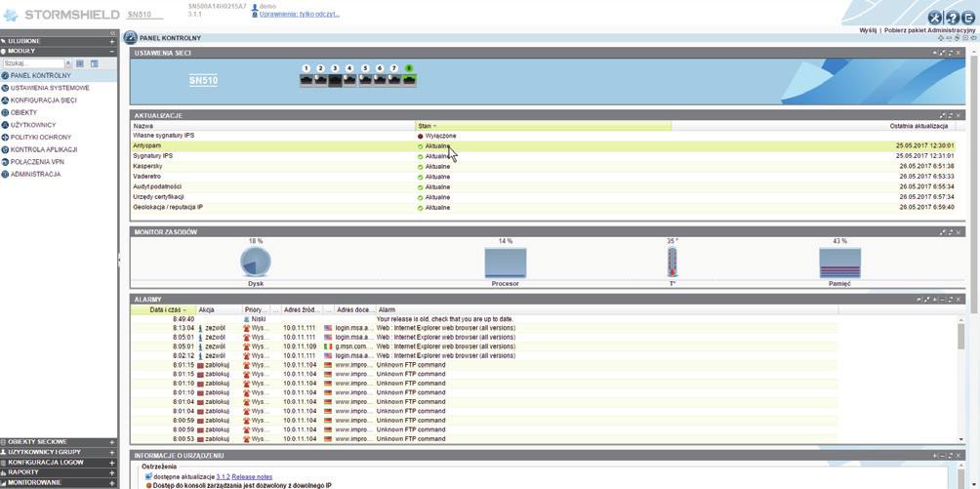Screen dimensions: 980x489
Task: Expand the Użytkownicy i Grupy panel
Action: pyautogui.click(x=112, y=452)
